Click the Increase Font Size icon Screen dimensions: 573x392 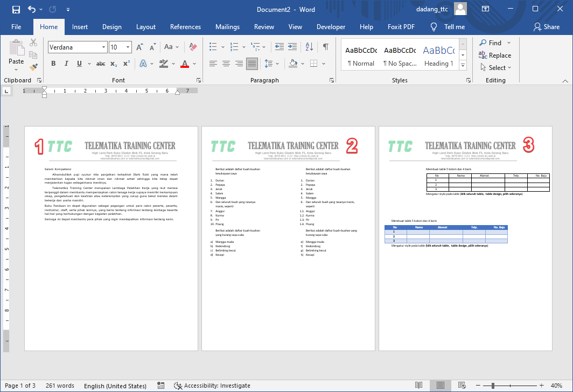[x=139, y=47]
